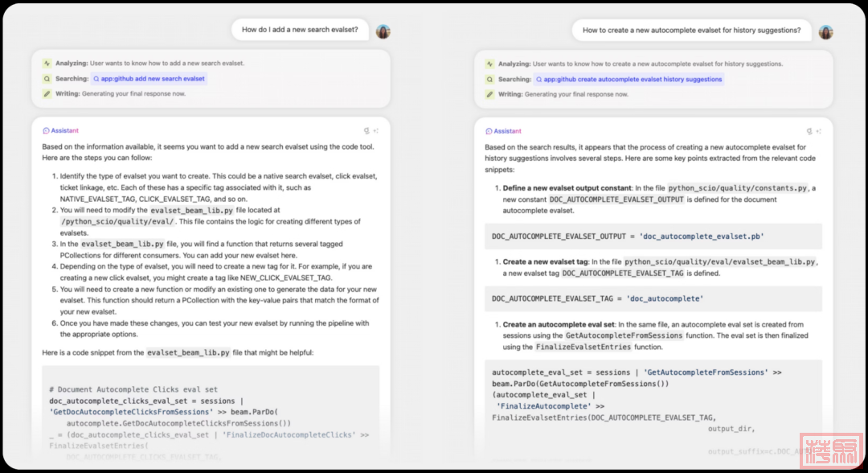Select the 'How do I add a new search evalset?' message
The height and width of the screenshot is (473, 868).
[x=301, y=30]
